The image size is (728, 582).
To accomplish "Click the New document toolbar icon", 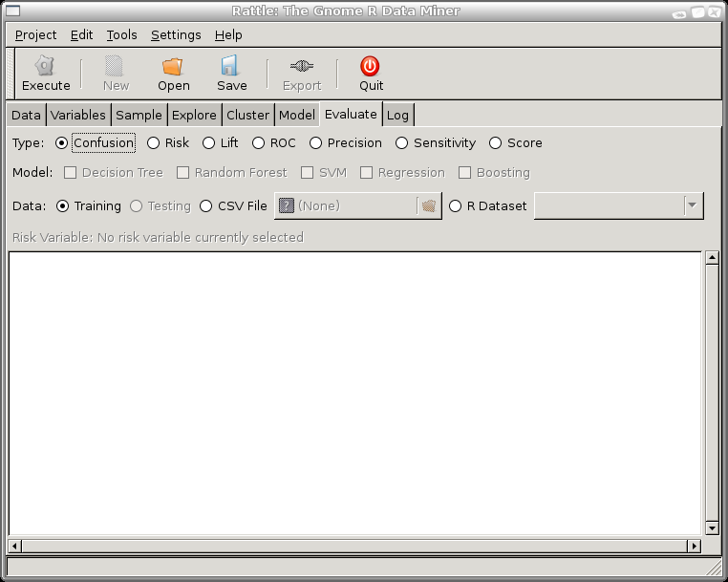I will pos(115,66).
